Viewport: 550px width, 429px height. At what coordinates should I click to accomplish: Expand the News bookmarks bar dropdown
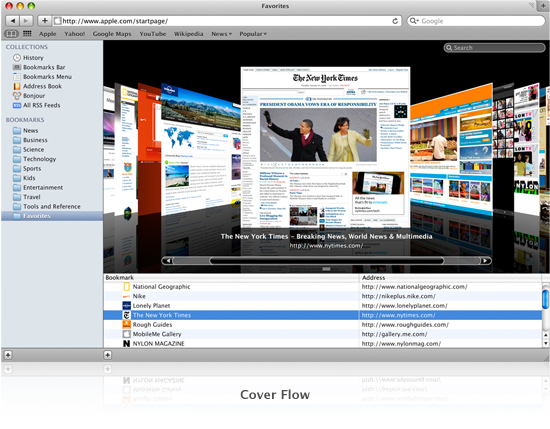221,34
